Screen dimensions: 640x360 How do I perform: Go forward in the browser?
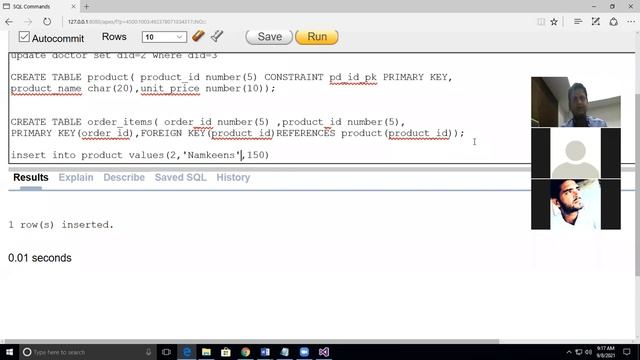28,22
